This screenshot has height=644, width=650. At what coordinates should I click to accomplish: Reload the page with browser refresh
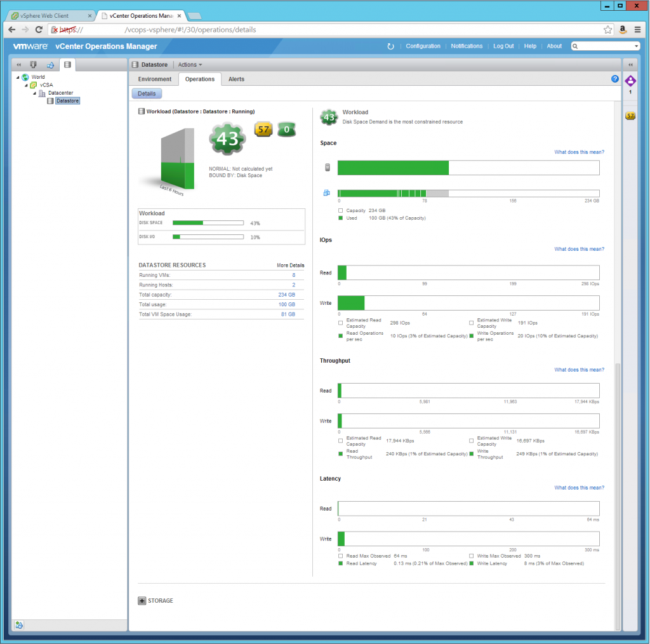click(x=39, y=29)
